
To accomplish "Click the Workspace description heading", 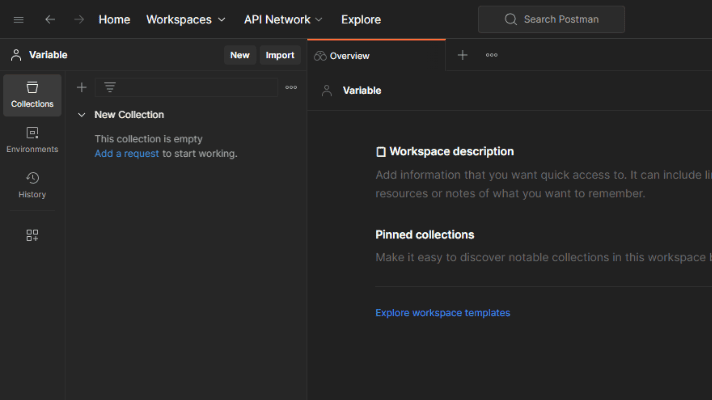I will pyautogui.click(x=452, y=151).
